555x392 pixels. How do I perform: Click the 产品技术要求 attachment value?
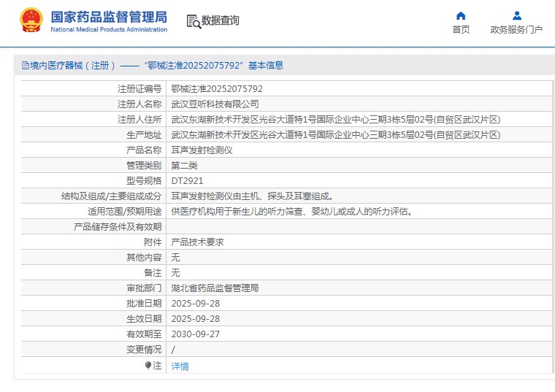[x=197, y=242]
